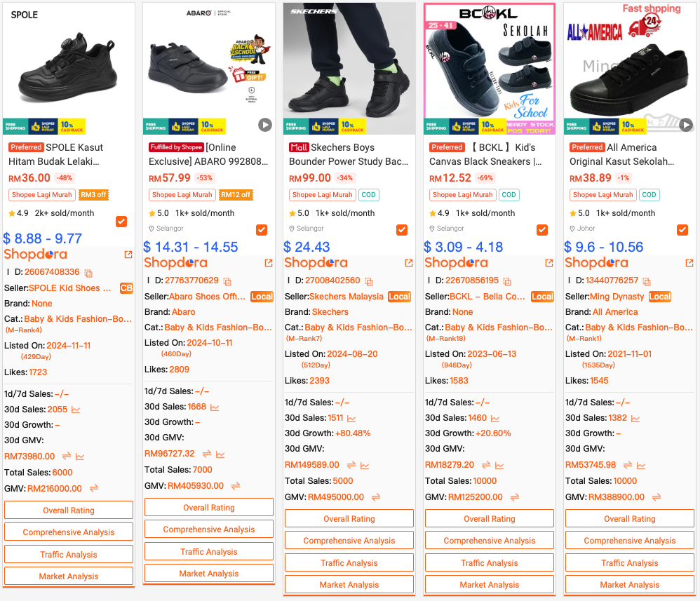Viewport: 700px width, 601px height.
Task: Click sales trend chart icon beside 30d Sales 2055
Action: (76, 410)
